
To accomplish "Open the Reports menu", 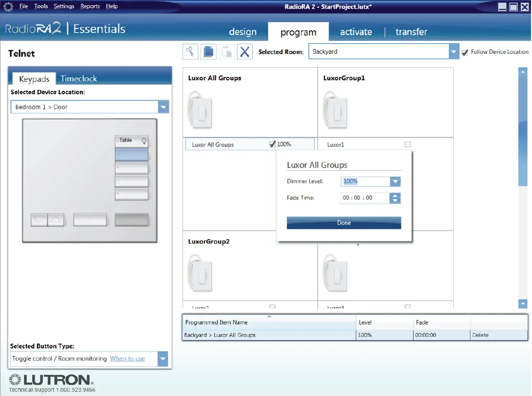I will tap(90, 6).
